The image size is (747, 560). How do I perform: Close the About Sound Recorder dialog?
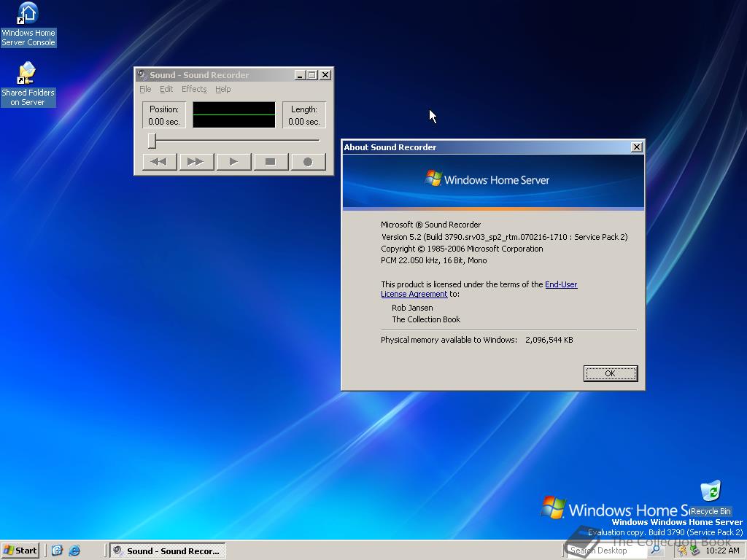[x=636, y=147]
